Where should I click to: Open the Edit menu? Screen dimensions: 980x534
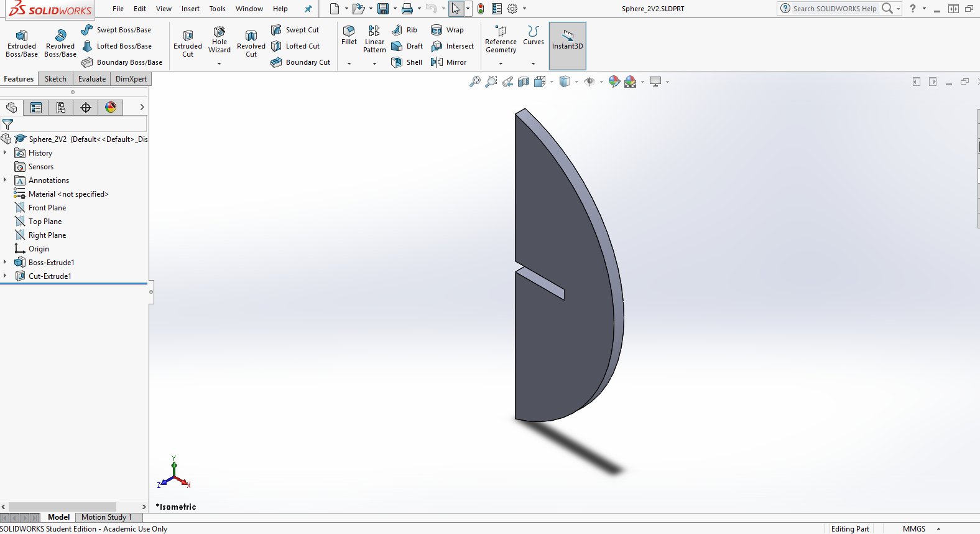coord(140,9)
